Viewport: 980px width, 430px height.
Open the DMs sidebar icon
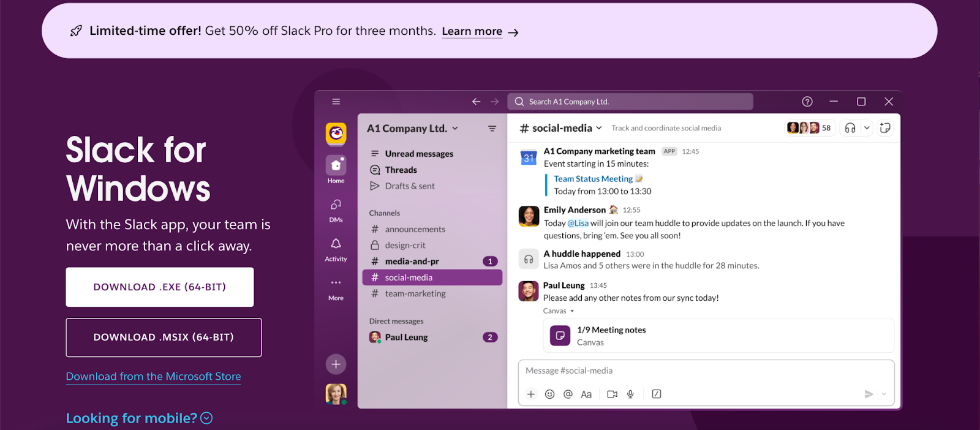coord(336,205)
